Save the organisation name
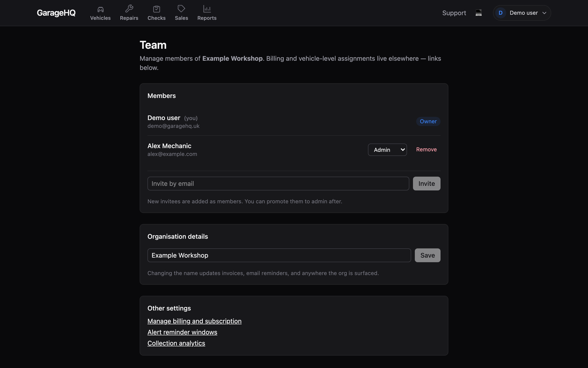Image resolution: width=588 pixels, height=368 pixels. (427, 255)
